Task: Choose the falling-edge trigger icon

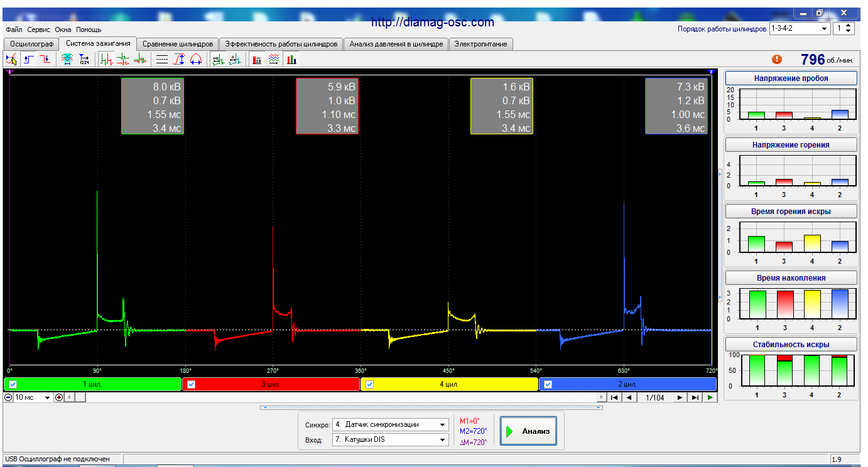Action: (45, 60)
